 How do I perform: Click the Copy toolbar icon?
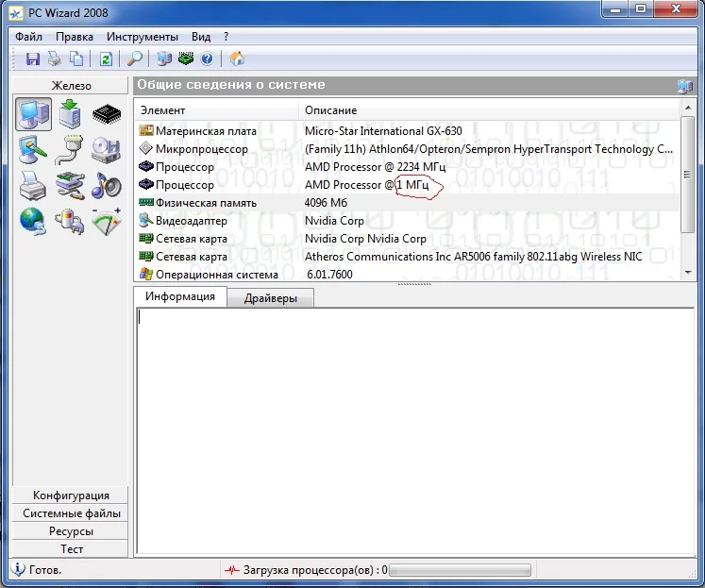(x=76, y=59)
